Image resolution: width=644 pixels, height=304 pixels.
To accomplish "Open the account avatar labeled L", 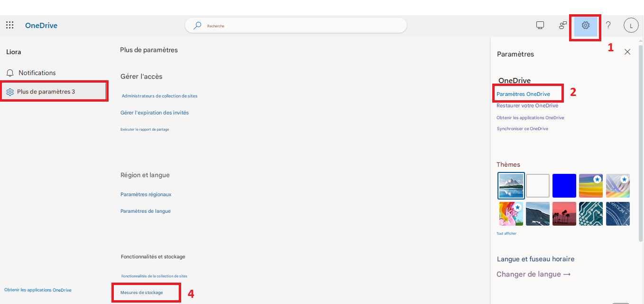I will [x=631, y=26].
